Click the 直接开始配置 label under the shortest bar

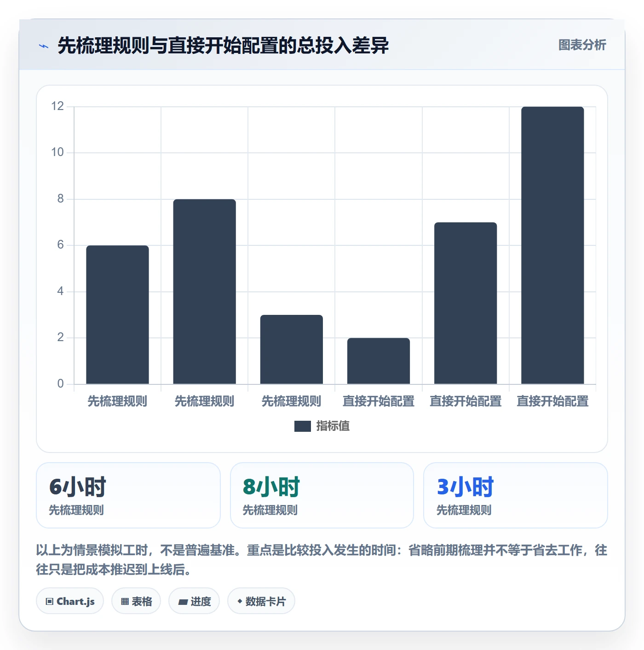coord(379,401)
